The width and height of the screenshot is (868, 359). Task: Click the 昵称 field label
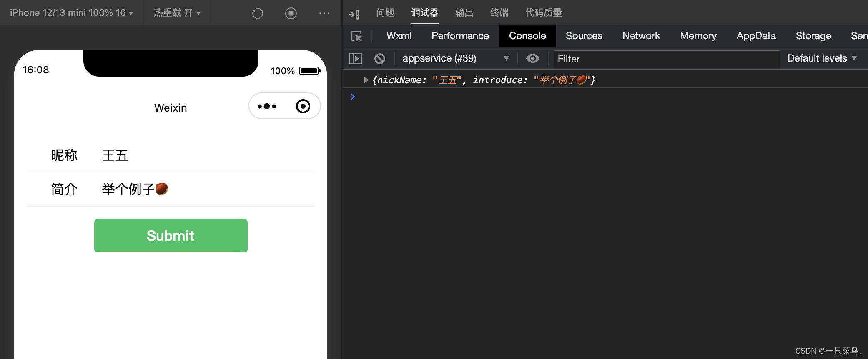point(64,155)
